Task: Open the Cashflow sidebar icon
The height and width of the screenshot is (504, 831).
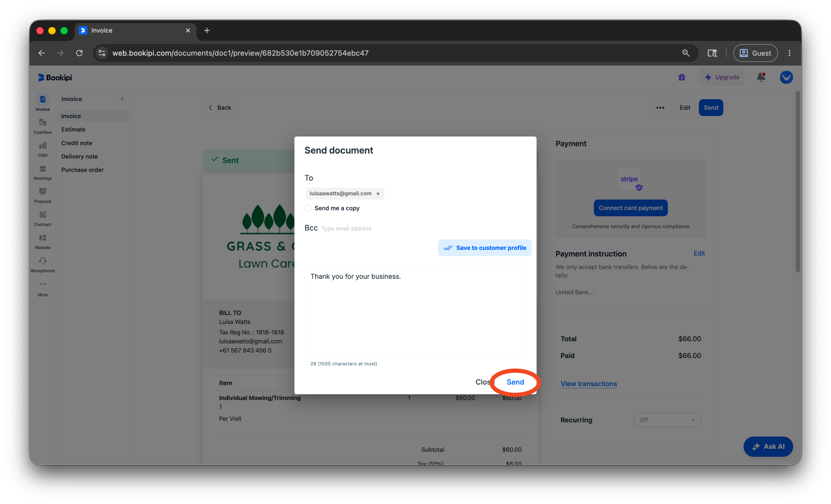Action: click(x=43, y=125)
